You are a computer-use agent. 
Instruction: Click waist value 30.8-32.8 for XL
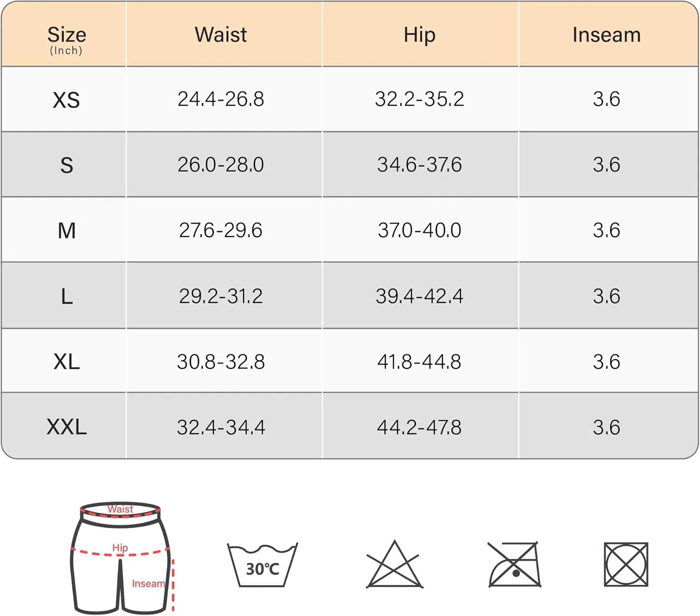(221, 361)
